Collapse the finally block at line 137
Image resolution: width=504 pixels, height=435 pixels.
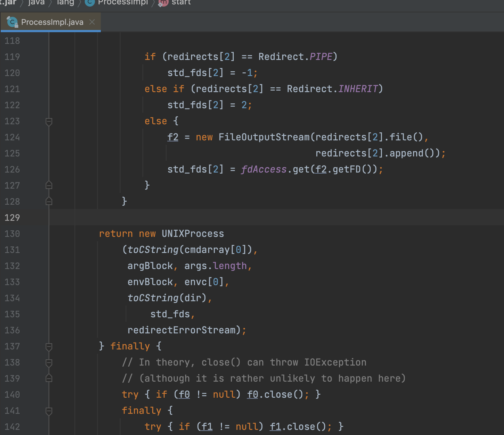(x=49, y=347)
